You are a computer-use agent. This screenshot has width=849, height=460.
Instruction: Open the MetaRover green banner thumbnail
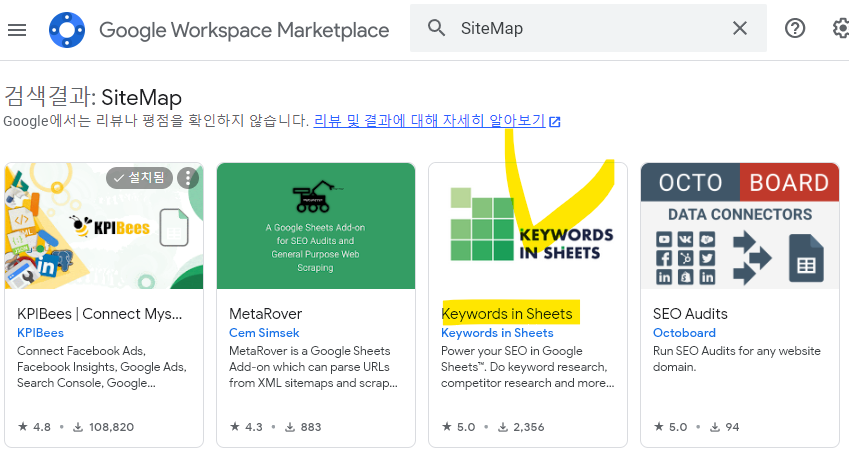pyautogui.click(x=316, y=226)
